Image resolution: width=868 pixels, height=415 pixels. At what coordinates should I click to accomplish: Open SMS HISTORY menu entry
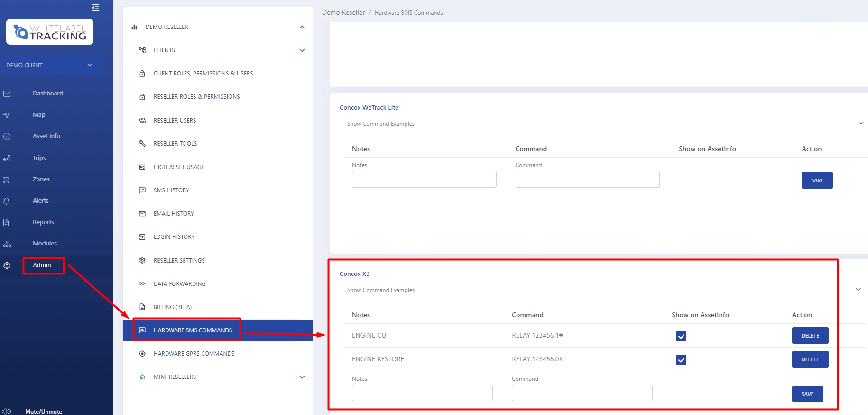[x=171, y=190]
